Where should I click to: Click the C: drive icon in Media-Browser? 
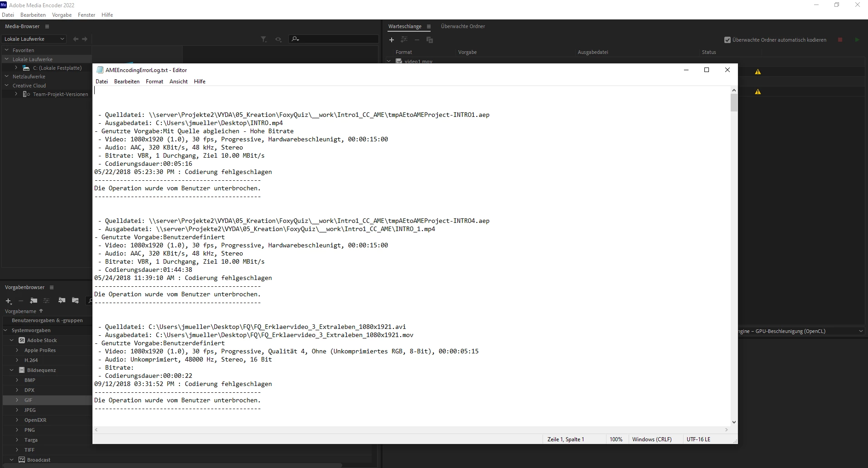coord(26,68)
